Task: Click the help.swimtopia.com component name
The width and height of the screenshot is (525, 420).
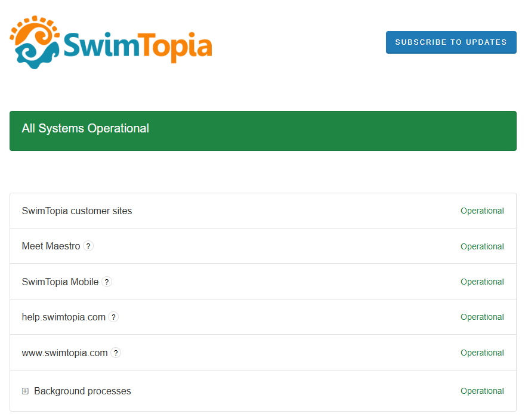Action: coord(64,317)
